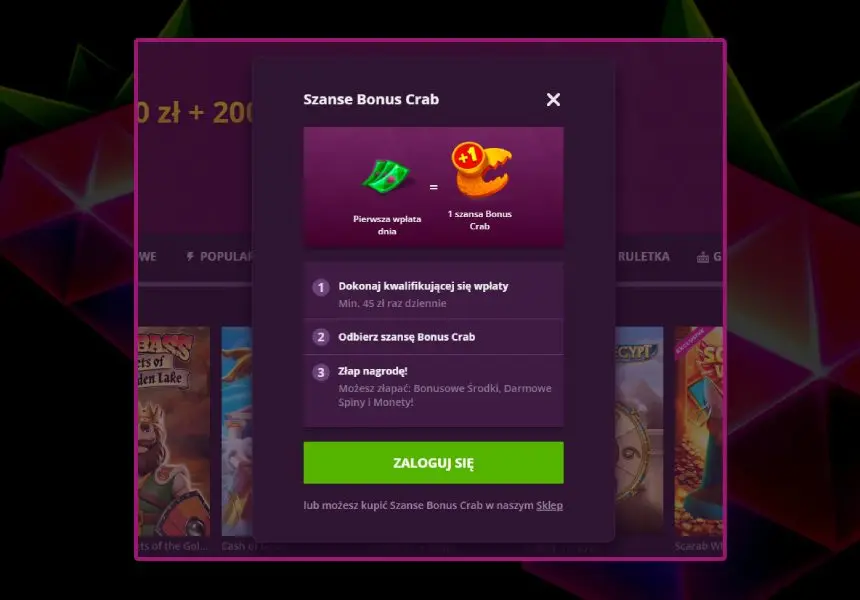Close the Szanse Bonus Crab dialog
The height and width of the screenshot is (600, 860).
tap(553, 99)
